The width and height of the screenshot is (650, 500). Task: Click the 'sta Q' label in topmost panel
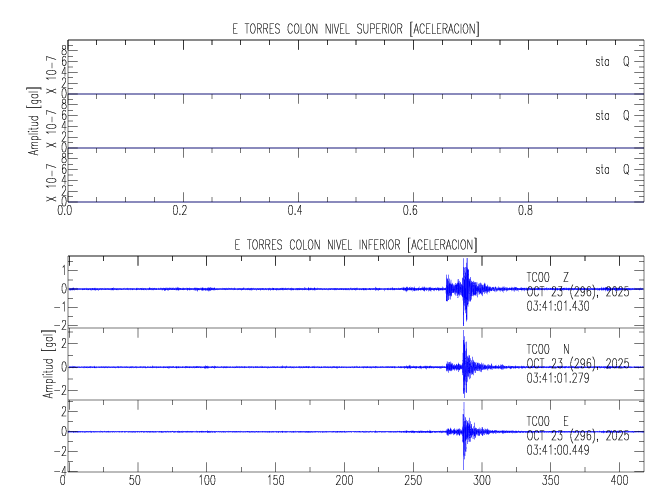[612, 62]
